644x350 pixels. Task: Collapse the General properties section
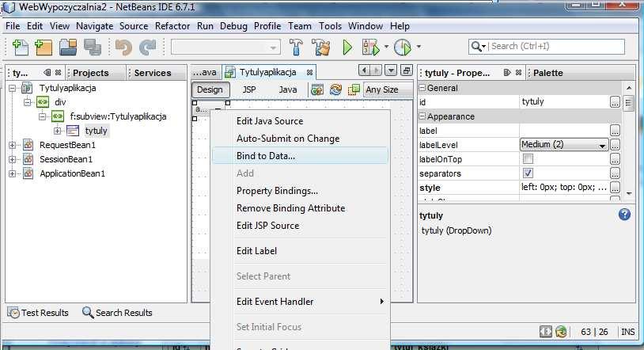(x=422, y=88)
